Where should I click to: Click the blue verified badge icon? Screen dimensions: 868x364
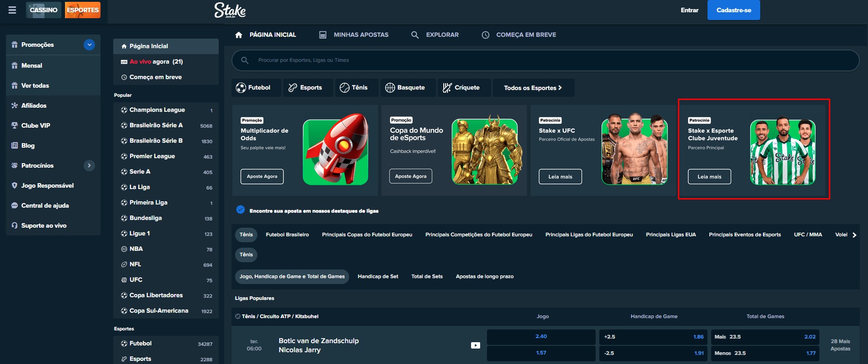241,210
